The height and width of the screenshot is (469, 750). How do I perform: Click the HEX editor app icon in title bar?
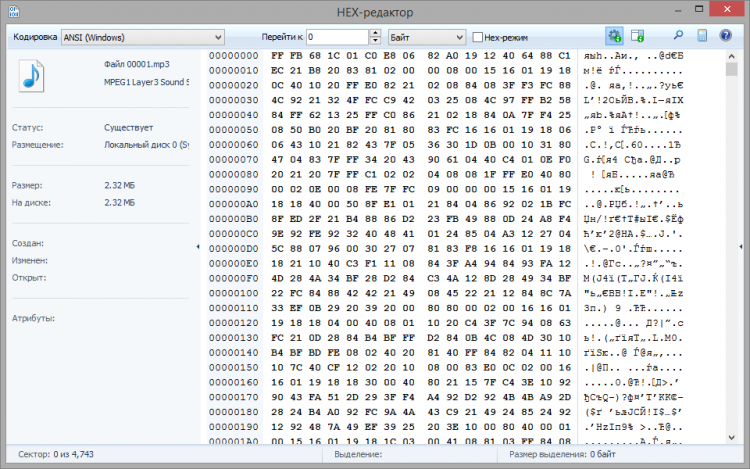click(x=14, y=11)
